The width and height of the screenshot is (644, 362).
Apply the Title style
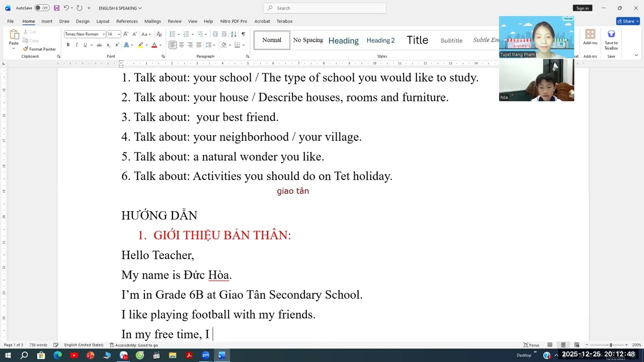coord(418,40)
